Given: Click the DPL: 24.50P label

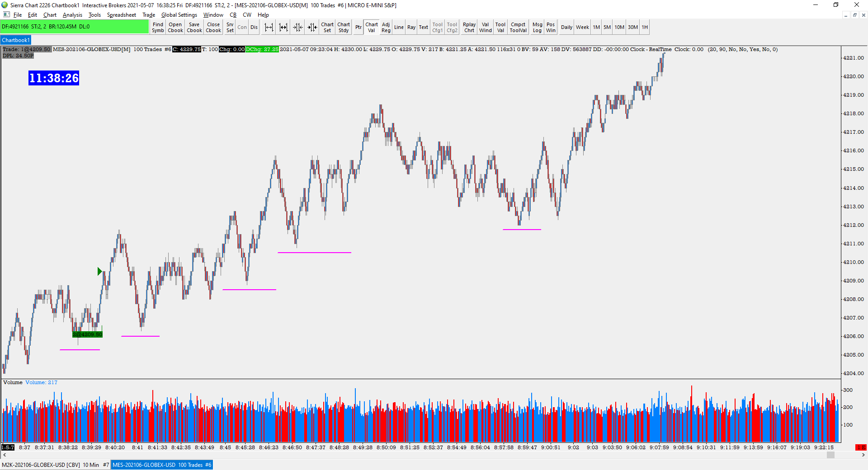Looking at the screenshot, I should tap(18, 56).
